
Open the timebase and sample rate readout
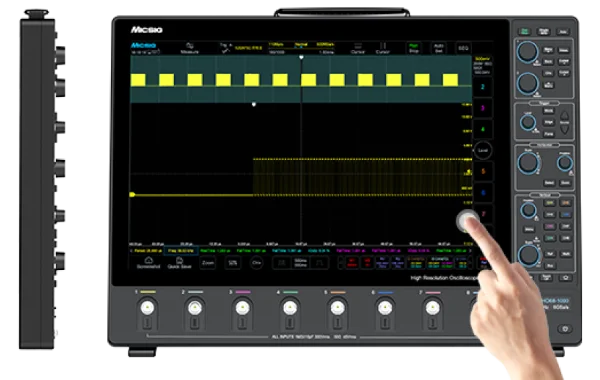point(301,48)
